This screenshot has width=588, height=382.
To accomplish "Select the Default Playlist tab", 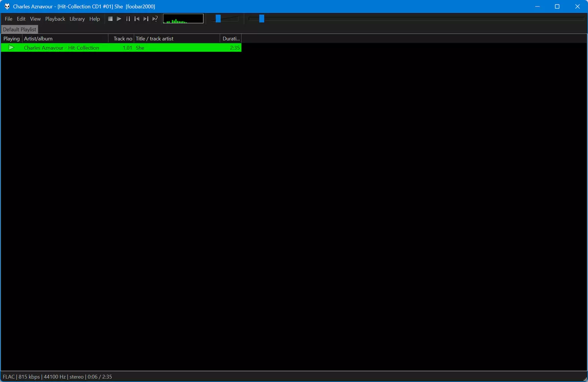I will (19, 29).
